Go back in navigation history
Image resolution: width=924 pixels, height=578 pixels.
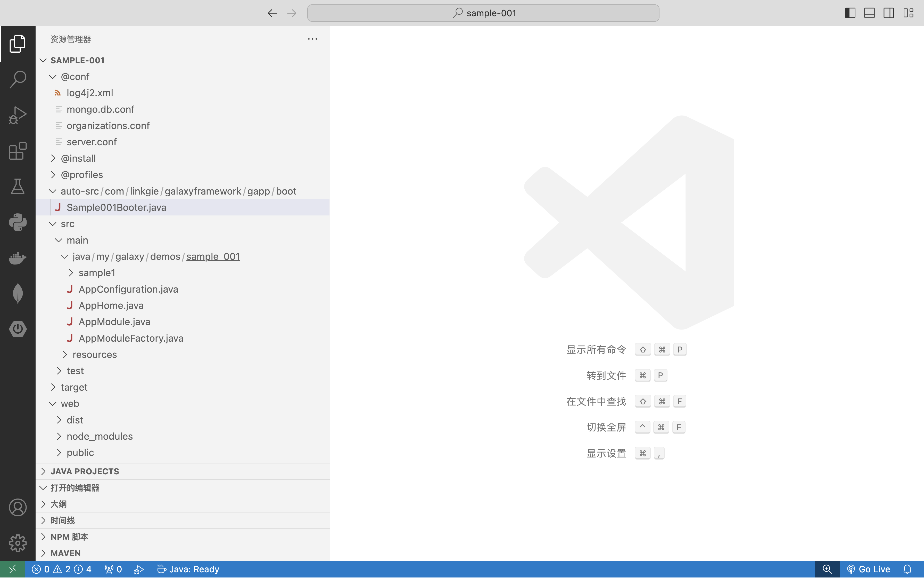click(x=272, y=13)
